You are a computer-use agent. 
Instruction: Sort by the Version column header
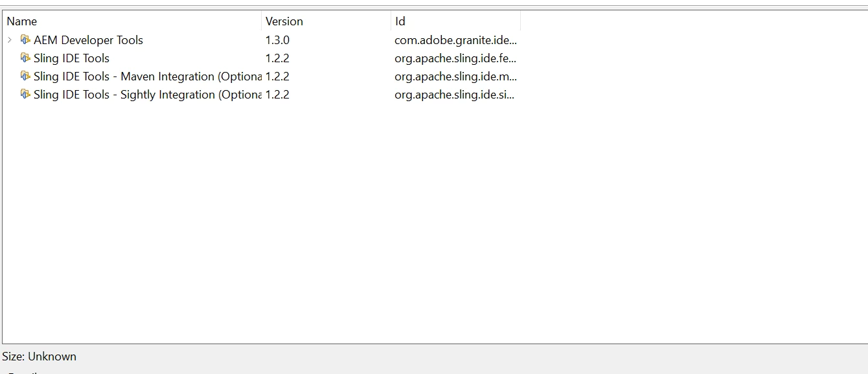pyautogui.click(x=326, y=21)
